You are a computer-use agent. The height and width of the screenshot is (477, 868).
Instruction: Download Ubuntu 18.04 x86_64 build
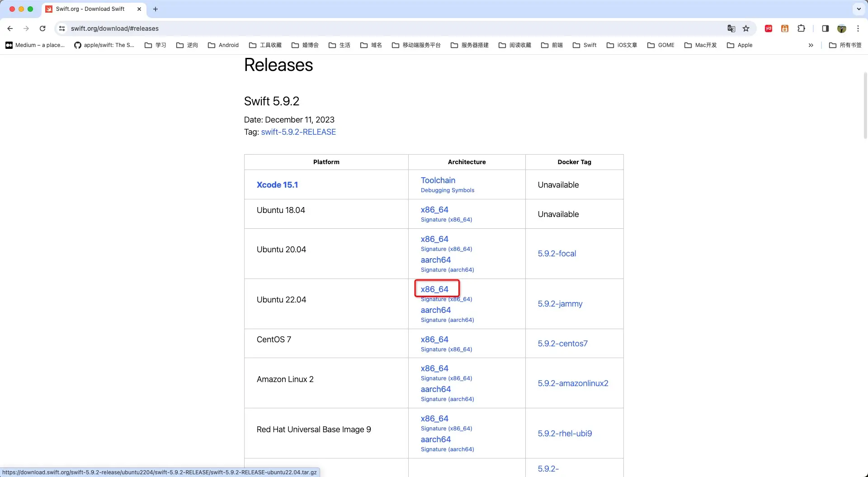(434, 210)
